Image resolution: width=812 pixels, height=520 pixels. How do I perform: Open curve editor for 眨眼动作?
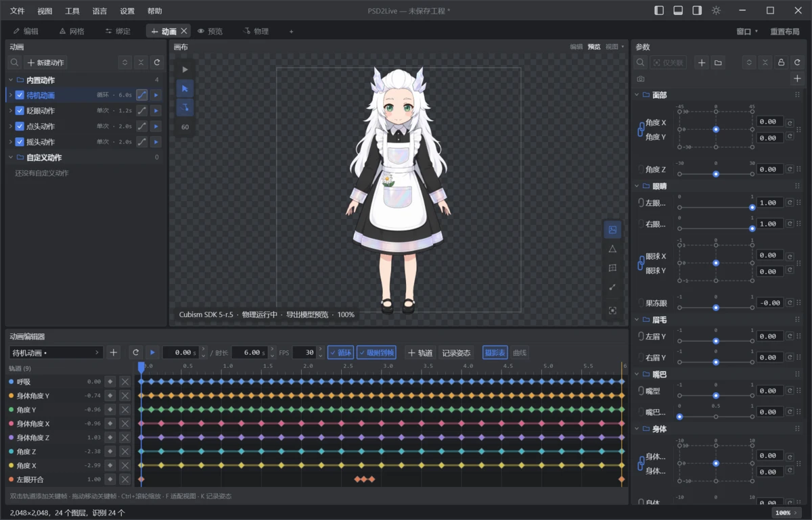click(141, 111)
